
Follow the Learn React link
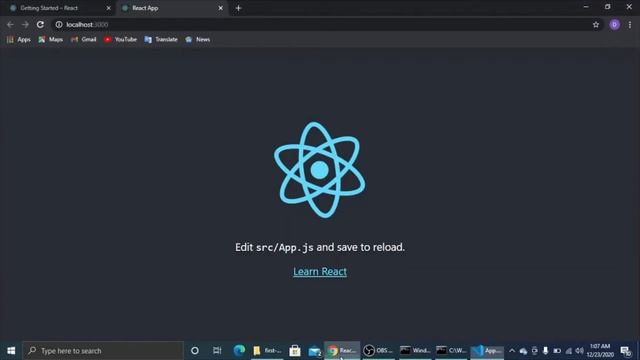(320, 271)
